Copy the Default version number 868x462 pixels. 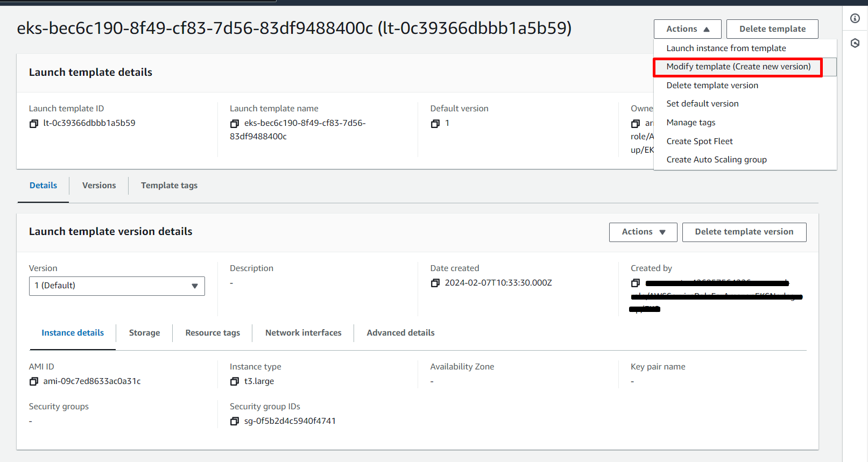pos(435,124)
